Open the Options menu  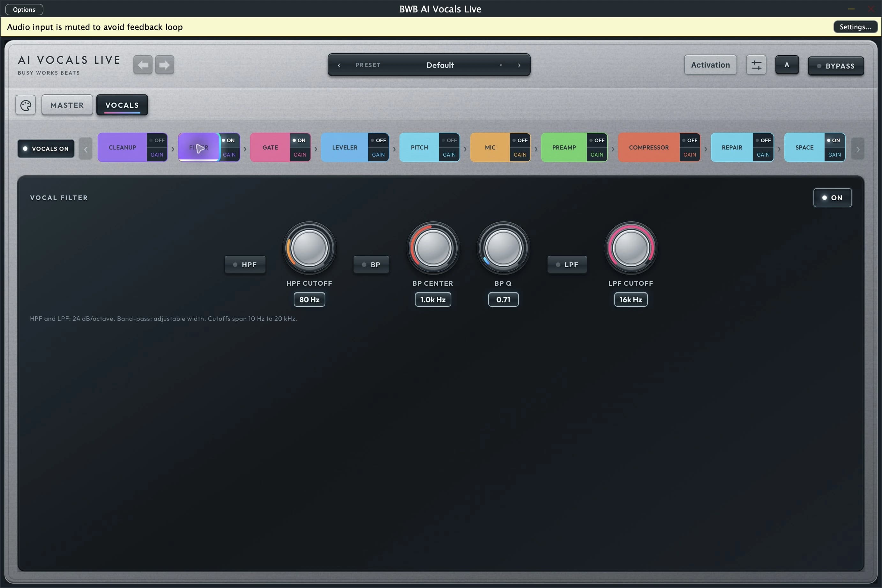(24, 9)
